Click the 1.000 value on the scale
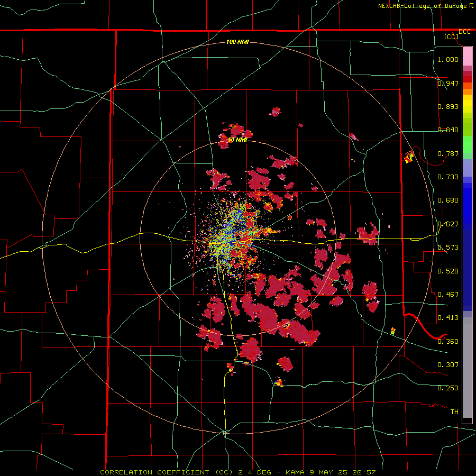This screenshot has width=476, height=476. coord(448,59)
